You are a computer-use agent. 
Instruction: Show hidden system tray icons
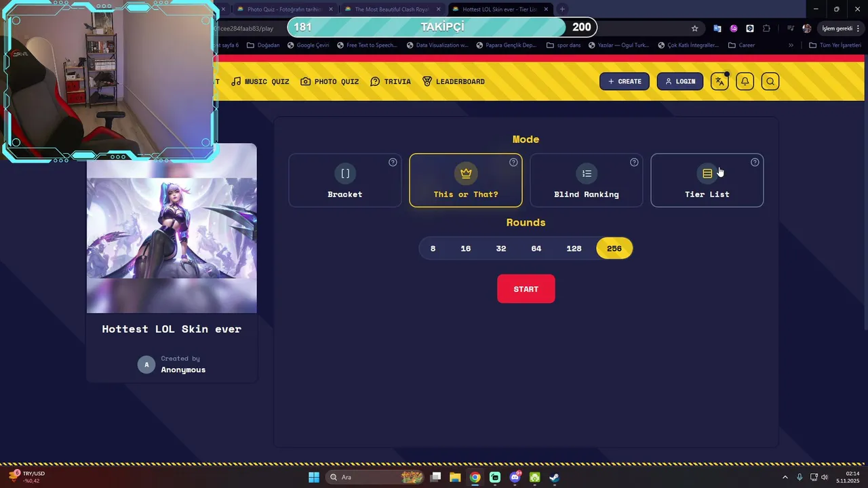(785, 477)
